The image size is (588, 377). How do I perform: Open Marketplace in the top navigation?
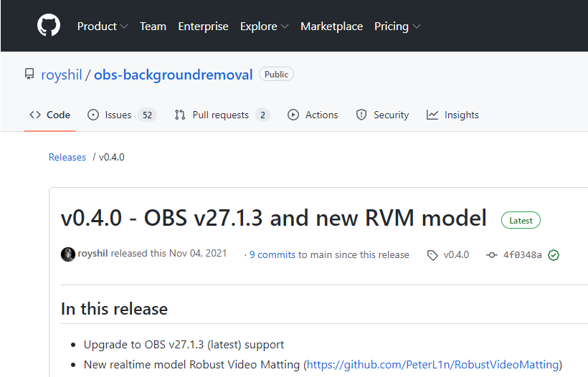click(331, 27)
